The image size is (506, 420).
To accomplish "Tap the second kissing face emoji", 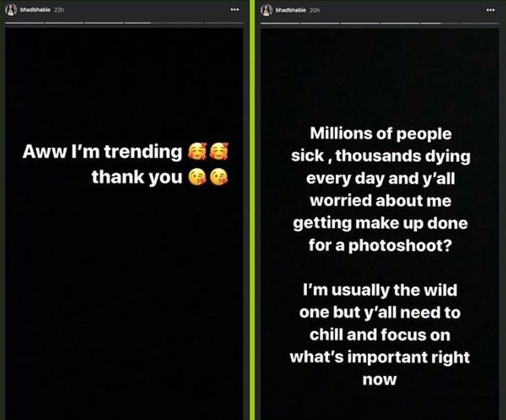I will click(219, 177).
